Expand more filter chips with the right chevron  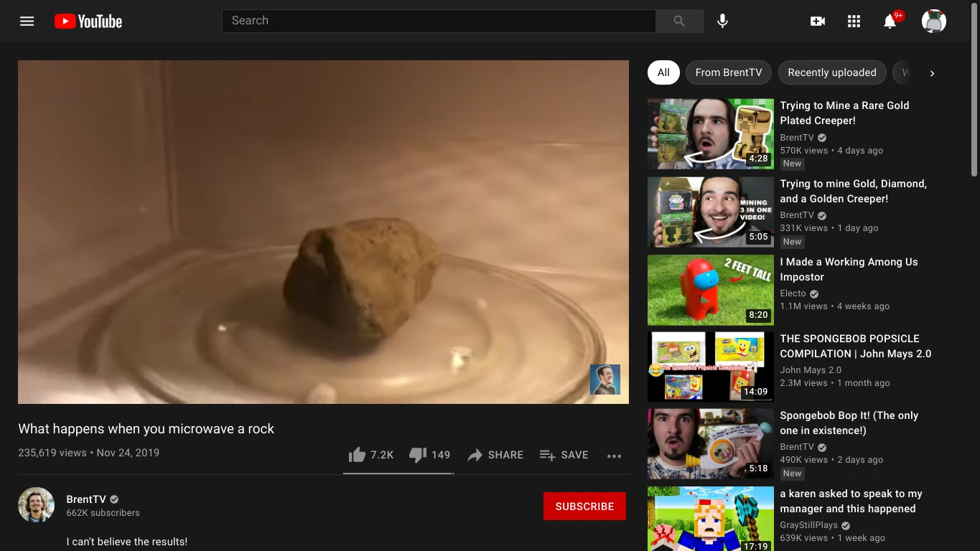[932, 72]
